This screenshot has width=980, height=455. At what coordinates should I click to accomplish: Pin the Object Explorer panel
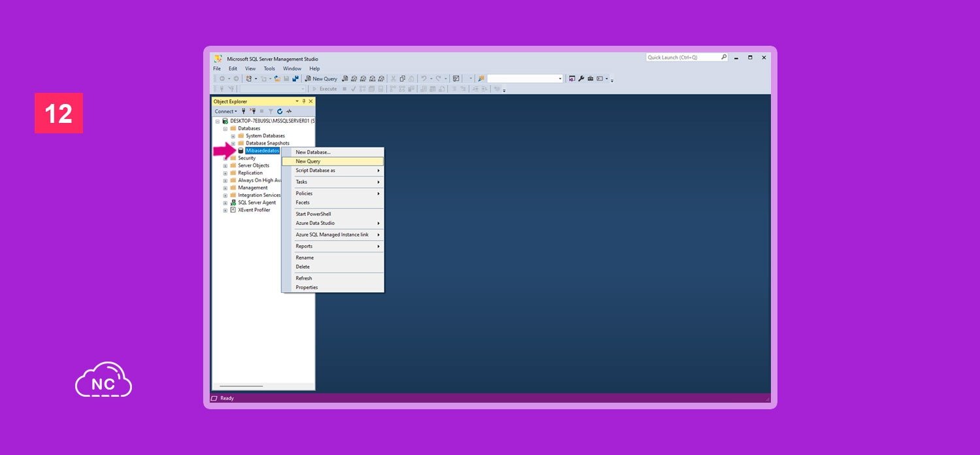coord(304,101)
